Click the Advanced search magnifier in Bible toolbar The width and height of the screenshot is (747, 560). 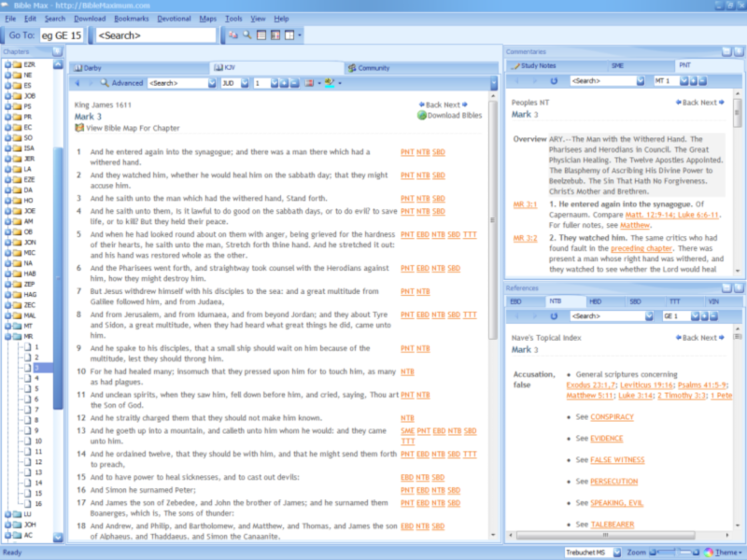click(105, 83)
